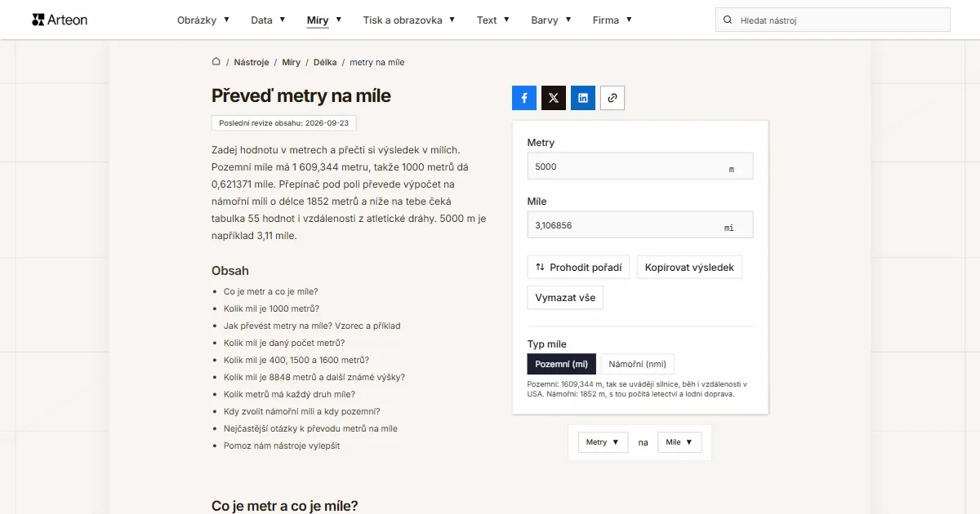Share page on X

[x=554, y=98]
